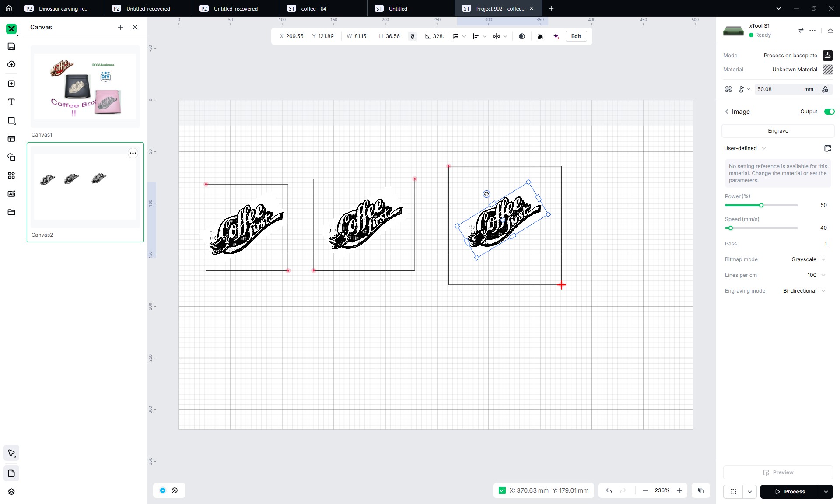Screen dimensions: 840x504
Task: Open the Lines per cm dropdown
Action: (816, 275)
